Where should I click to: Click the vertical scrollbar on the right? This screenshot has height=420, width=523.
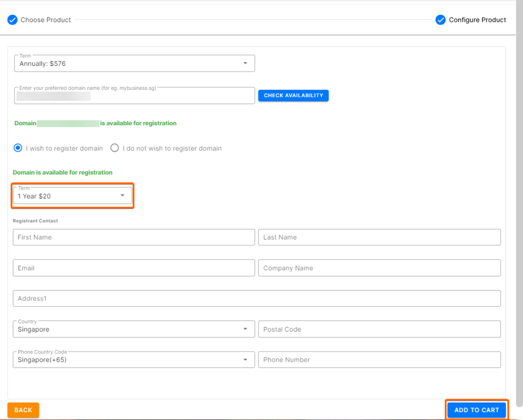pyautogui.click(x=519, y=203)
